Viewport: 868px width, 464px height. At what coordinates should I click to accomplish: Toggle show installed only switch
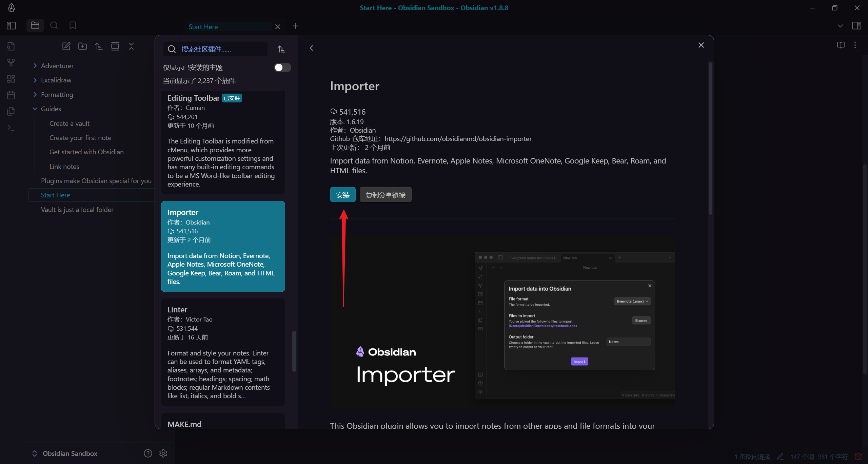click(x=282, y=67)
